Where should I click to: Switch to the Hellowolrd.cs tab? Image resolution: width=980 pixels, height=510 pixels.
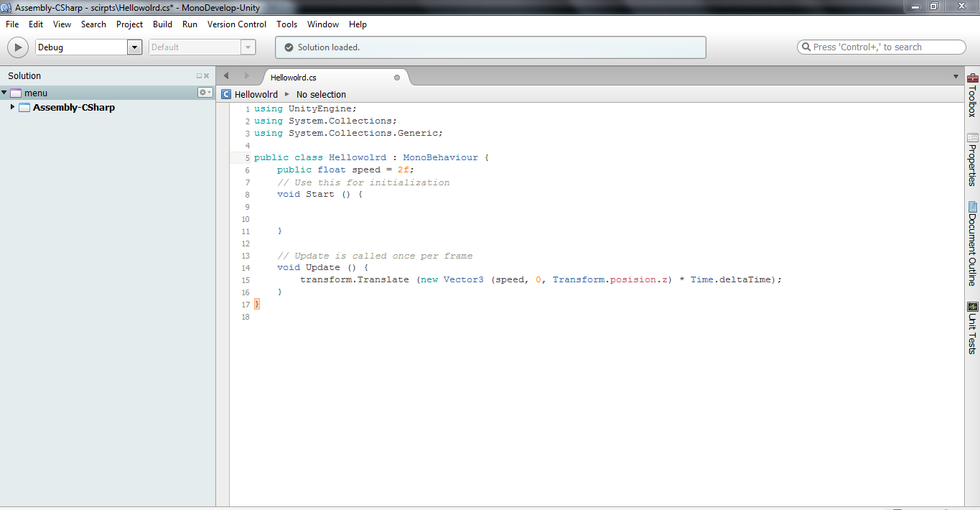294,78
